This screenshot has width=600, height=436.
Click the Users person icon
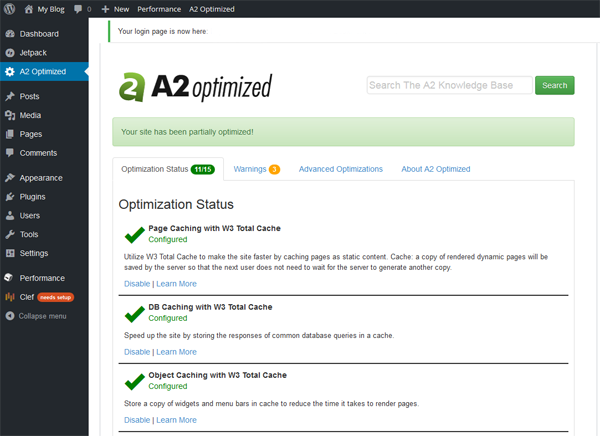point(10,216)
